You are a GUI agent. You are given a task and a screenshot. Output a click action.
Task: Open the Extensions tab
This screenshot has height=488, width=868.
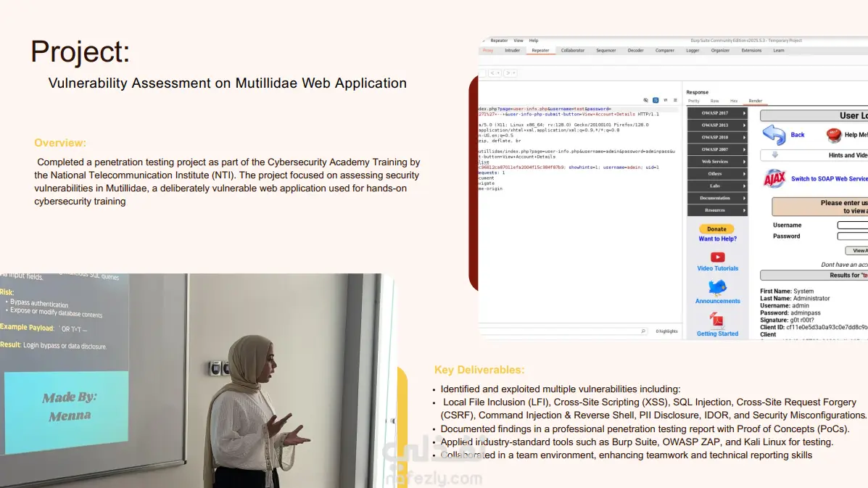(x=751, y=50)
